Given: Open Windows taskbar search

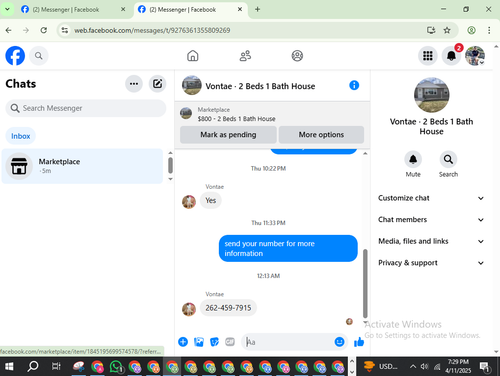Looking at the screenshot, I should pos(33,367).
